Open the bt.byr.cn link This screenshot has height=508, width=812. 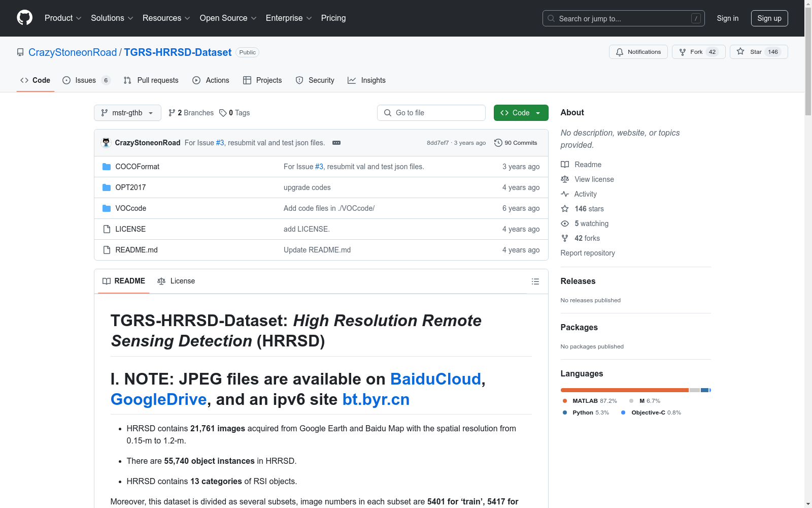coord(376,399)
